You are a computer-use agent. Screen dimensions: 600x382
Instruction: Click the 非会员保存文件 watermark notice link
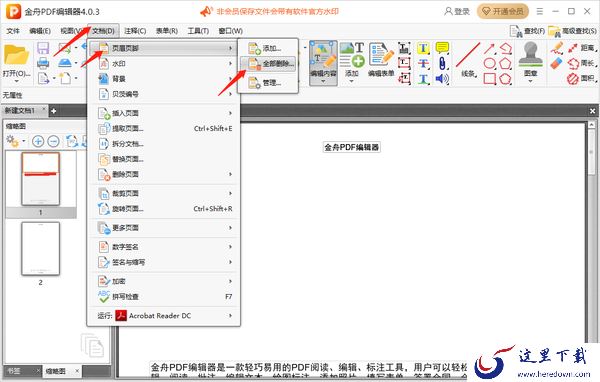pyautogui.click(x=270, y=11)
